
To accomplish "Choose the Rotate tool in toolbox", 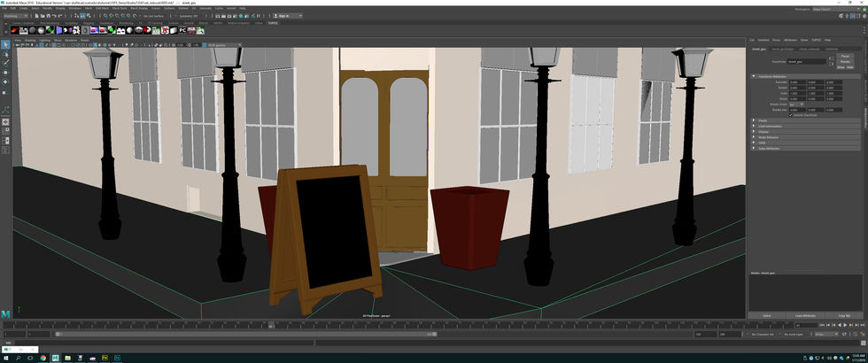I will (5, 81).
